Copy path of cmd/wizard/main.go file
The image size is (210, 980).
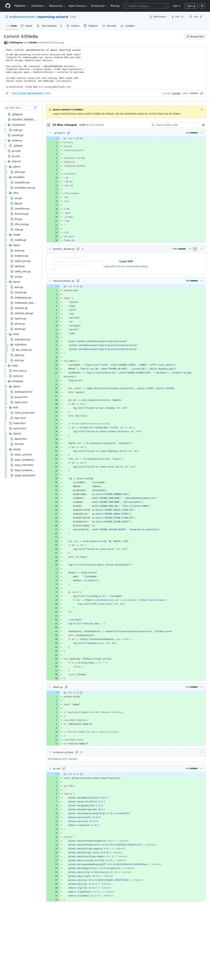(x=78, y=281)
